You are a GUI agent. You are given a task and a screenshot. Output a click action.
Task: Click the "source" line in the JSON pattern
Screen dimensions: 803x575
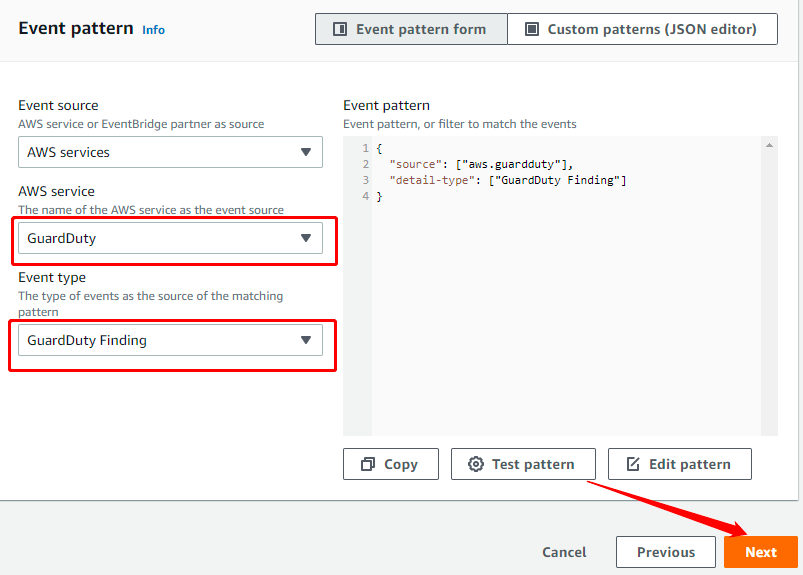coord(481,164)
